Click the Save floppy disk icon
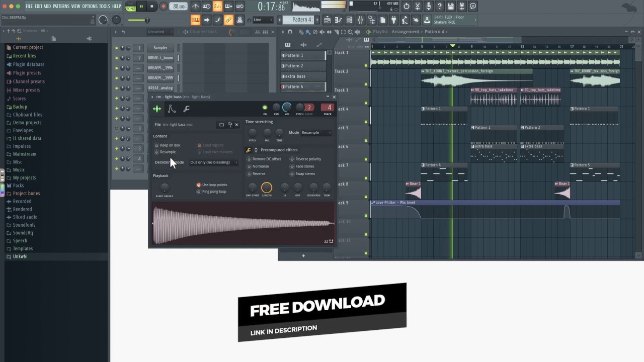The image size is (644, 362). tap(451, 7)
